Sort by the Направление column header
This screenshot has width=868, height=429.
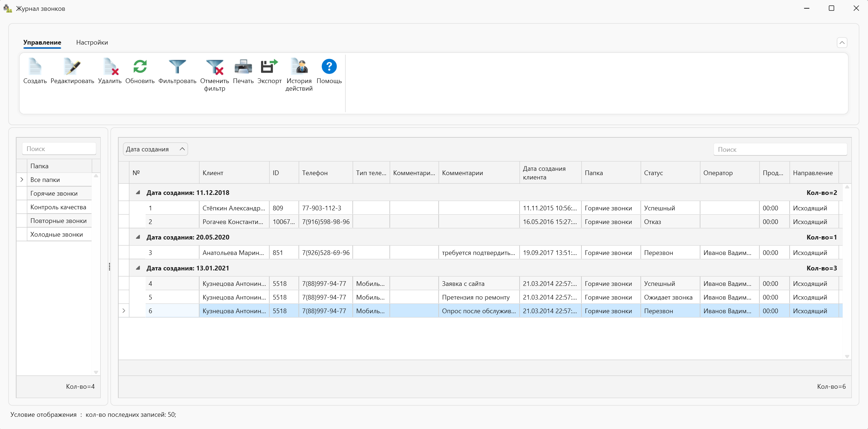tap(814, 173)
